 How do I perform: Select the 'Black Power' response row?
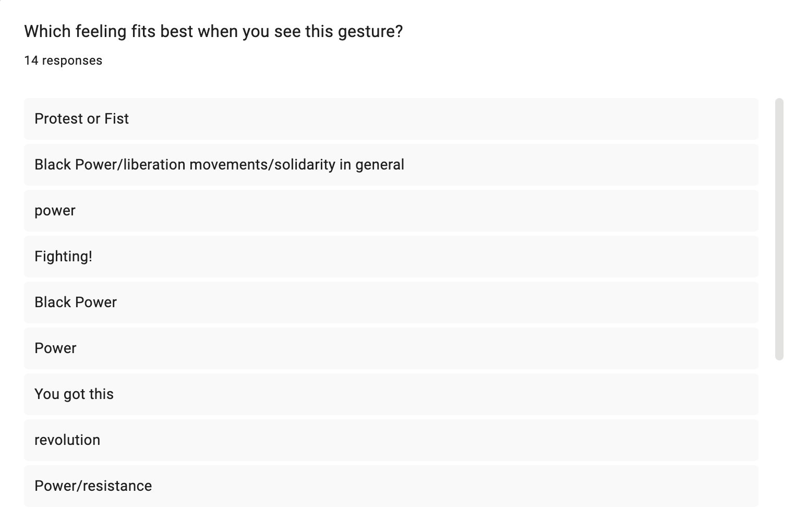(391, 303)
